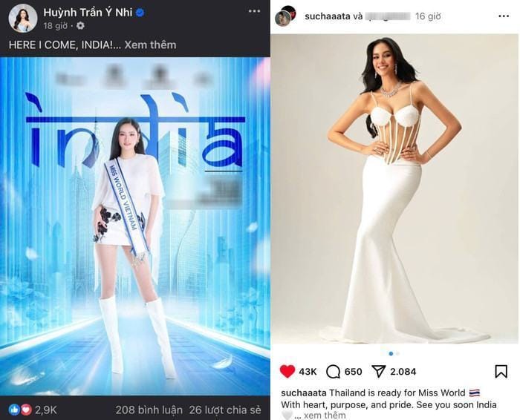
Task: Tap the paper plane share icon
Action: tap(378, 371)
